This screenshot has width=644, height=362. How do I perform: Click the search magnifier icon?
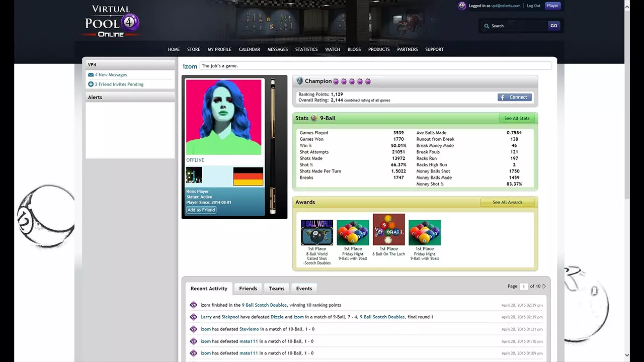487,26
